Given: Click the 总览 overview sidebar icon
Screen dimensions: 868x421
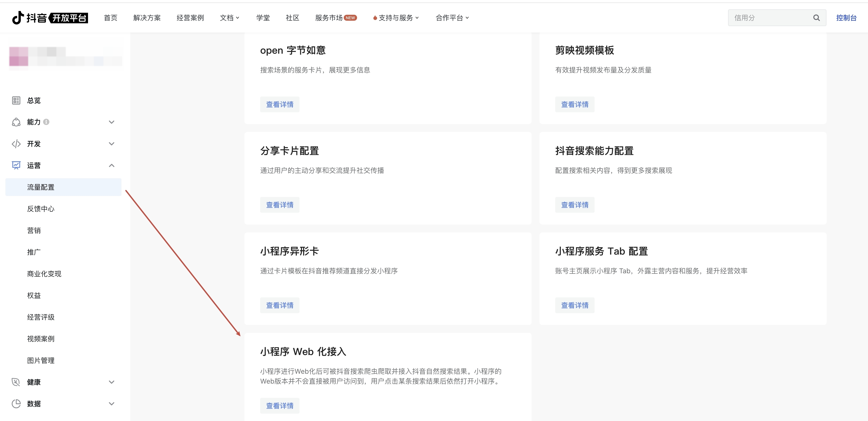Looking at the screenshot, I should 16,100.
